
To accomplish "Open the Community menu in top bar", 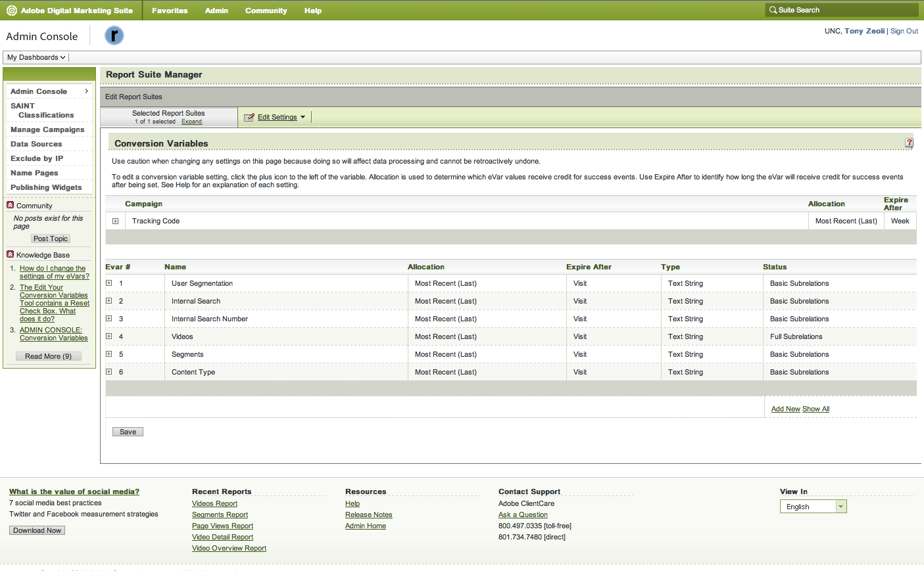I will [x=266, y=11].
